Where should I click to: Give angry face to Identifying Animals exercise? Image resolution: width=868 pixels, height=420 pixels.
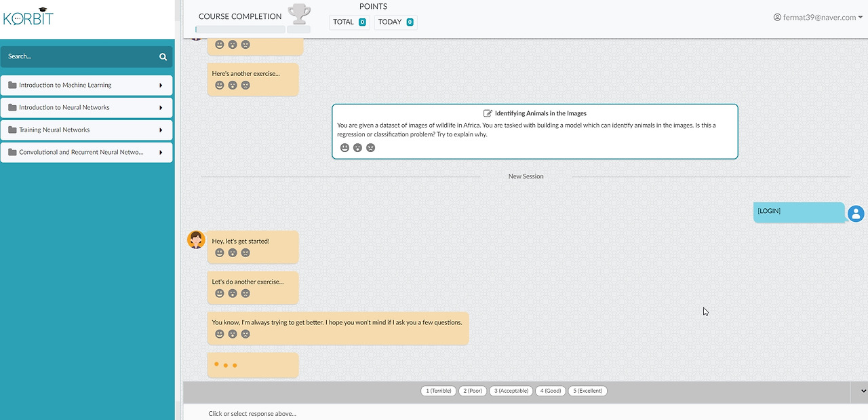point(370,148)
